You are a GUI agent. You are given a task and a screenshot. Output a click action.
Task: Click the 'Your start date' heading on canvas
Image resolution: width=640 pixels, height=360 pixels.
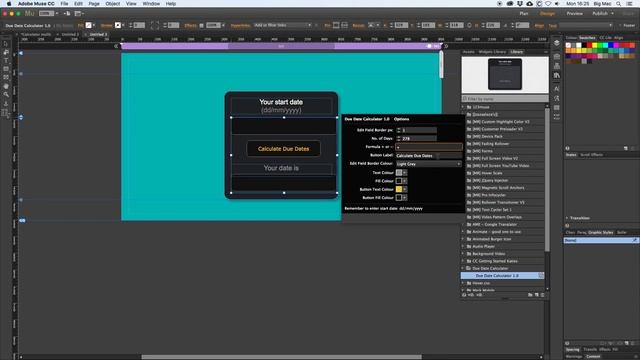coord(281,102)
